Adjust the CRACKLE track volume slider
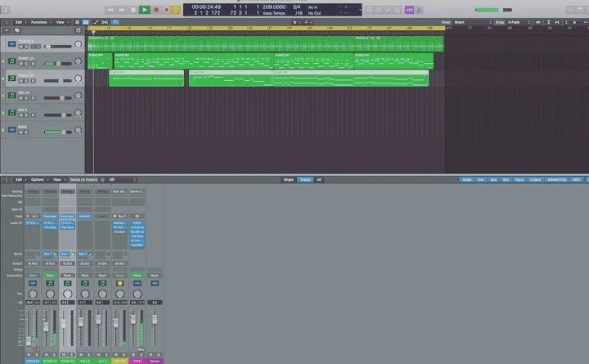 point(58,46)
